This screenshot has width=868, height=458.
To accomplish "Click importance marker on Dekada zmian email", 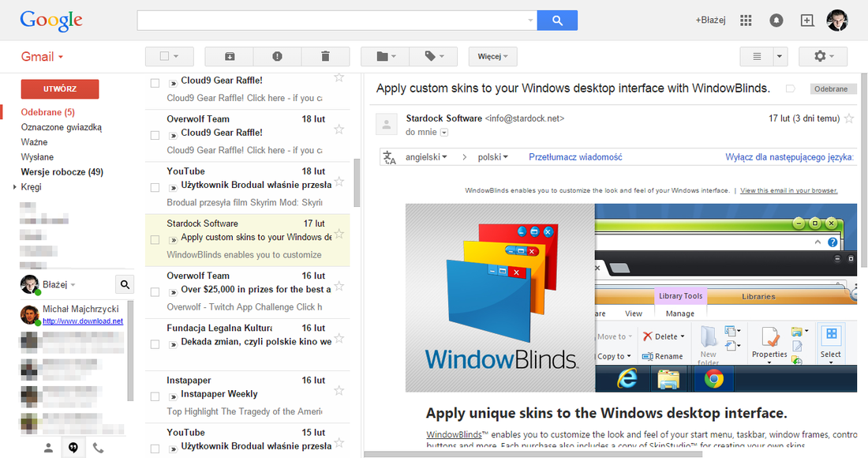I will click(174, 344).
